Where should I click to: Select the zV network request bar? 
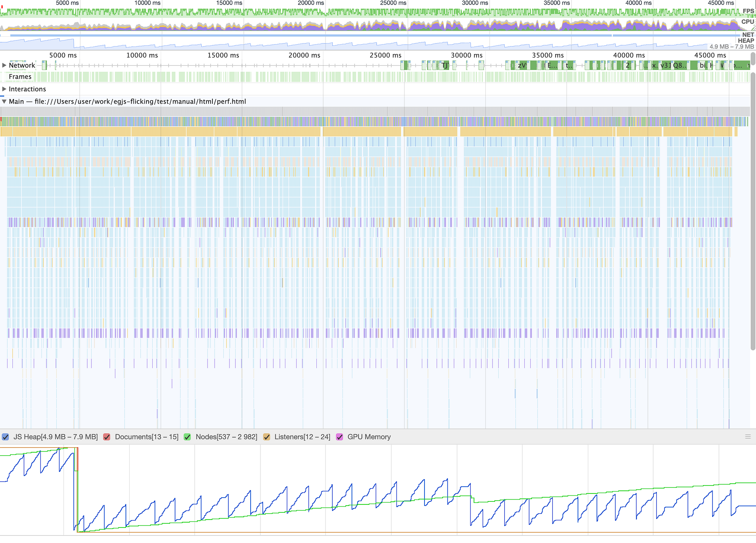pos(522,65)
